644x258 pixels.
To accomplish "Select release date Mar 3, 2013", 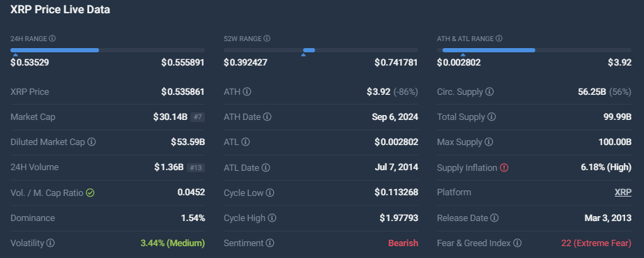I will click(x=608, y=218).
